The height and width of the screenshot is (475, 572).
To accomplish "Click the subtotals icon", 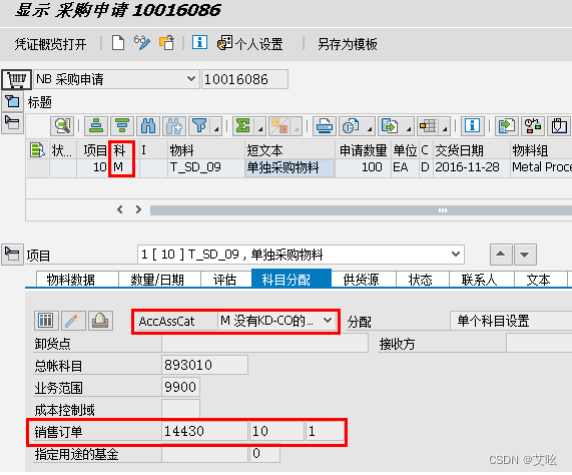I will 280,126.
